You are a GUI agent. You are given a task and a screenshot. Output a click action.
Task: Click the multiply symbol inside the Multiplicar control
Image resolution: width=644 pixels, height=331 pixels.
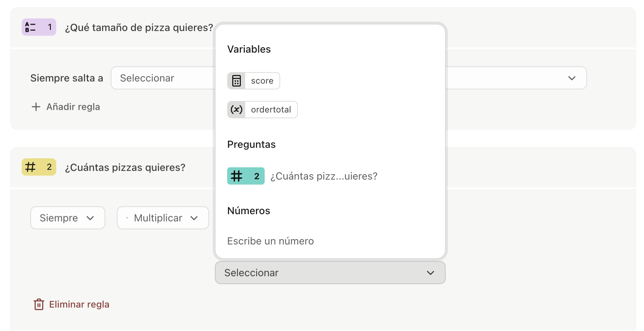point(128,218)
